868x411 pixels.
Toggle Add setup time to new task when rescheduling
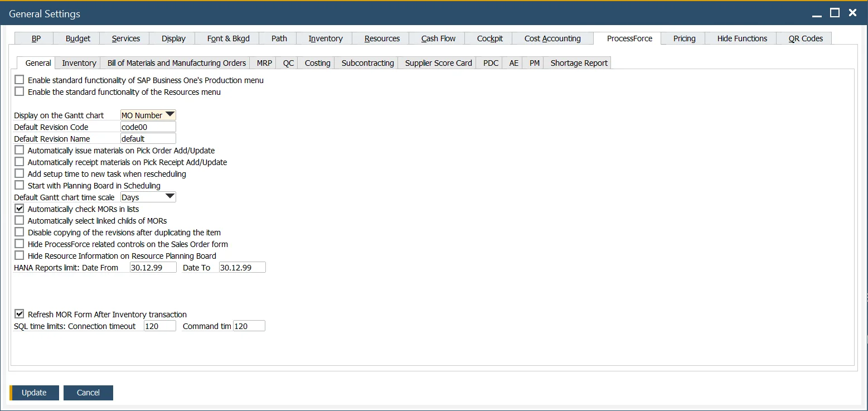(x=20, y=173)
